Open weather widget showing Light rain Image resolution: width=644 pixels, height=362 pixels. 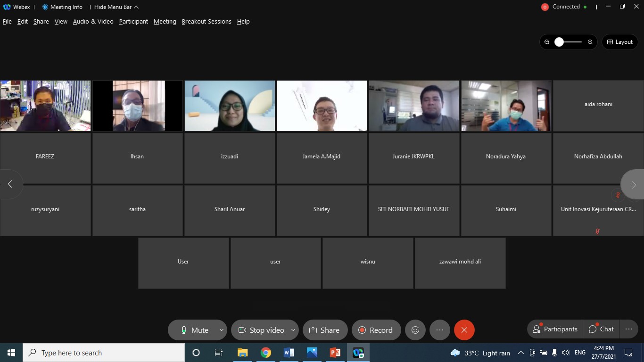pos(480,353)
